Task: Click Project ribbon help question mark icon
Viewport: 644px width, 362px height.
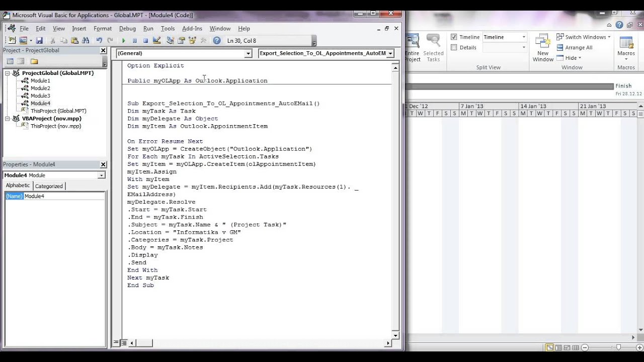Action: 619,25
